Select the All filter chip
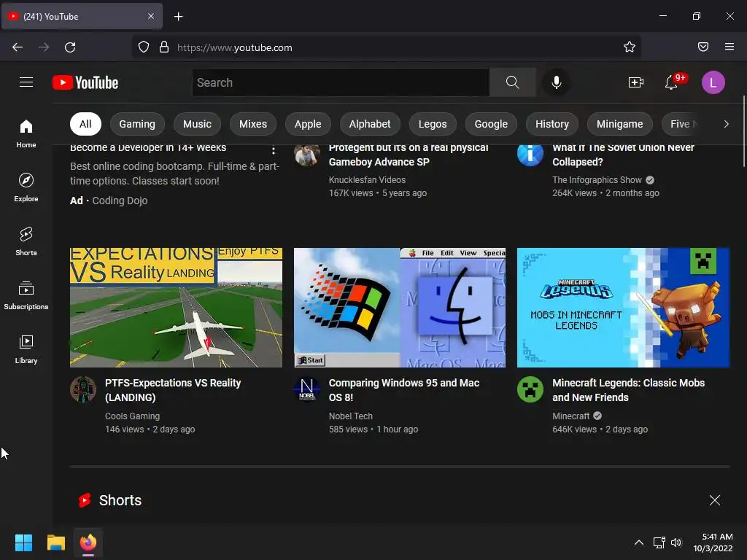Image resolution: width=747 pixels, height=560 pixels. pyautogui.click(x=85, y=124)
